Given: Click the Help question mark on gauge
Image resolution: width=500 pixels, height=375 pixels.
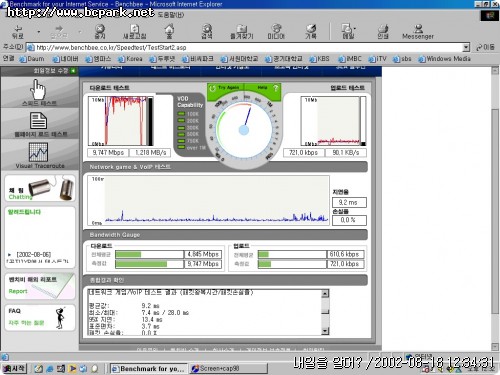Looking at the screenshot, I should (x=275, y=88).
